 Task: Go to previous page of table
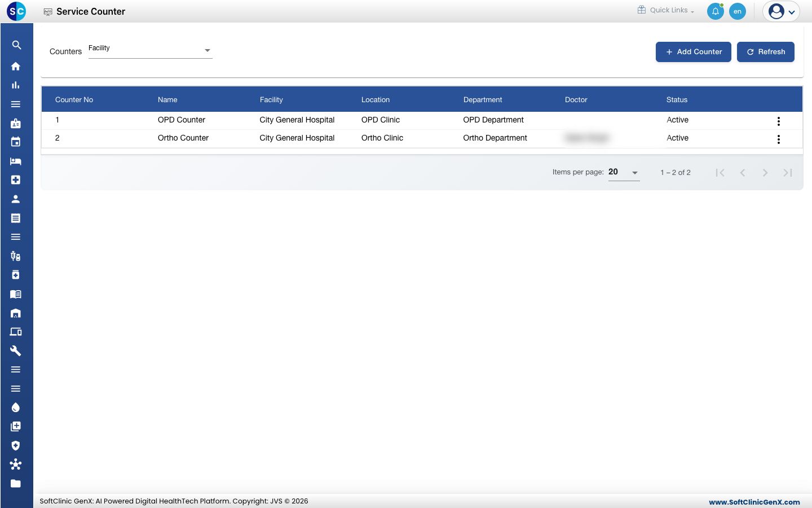point(743,173)
